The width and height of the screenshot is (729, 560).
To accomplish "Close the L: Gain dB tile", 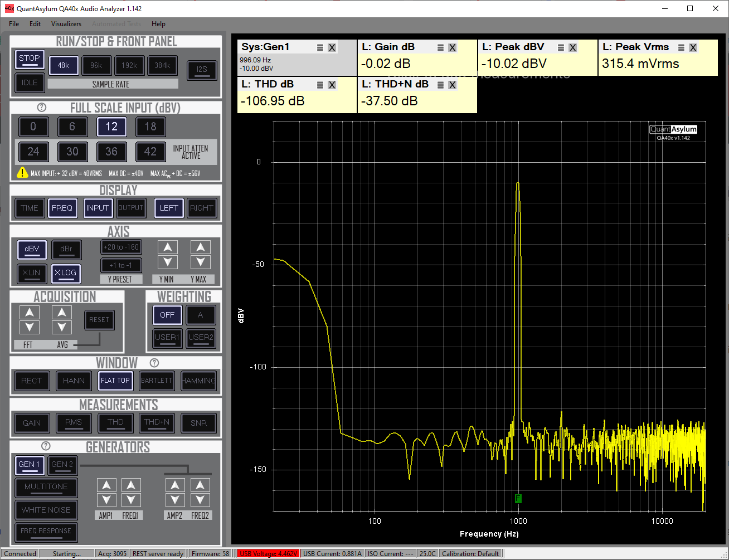I will click(453, 48).
